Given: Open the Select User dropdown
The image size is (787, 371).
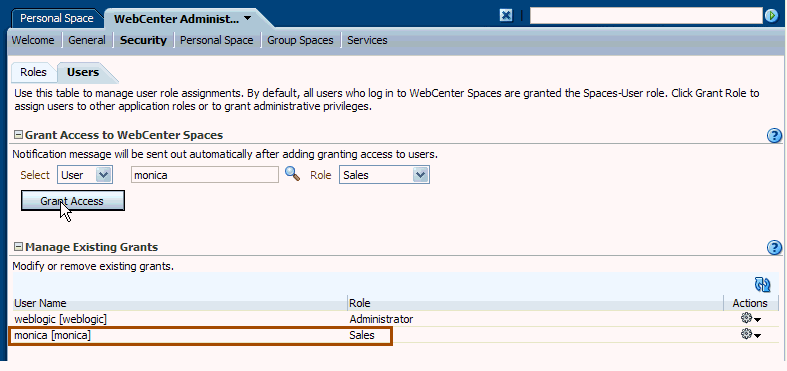Looking at the screenshot, I should 85,175.
